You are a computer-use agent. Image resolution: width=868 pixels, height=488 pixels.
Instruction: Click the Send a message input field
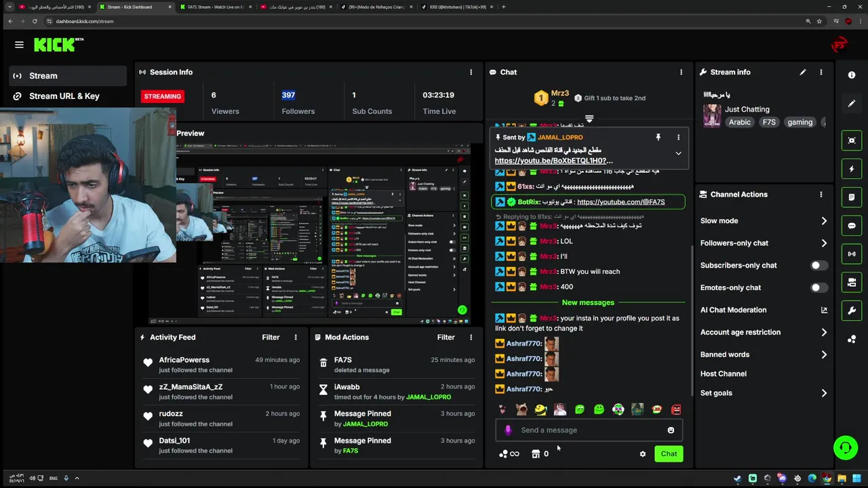tap(589, 430)
